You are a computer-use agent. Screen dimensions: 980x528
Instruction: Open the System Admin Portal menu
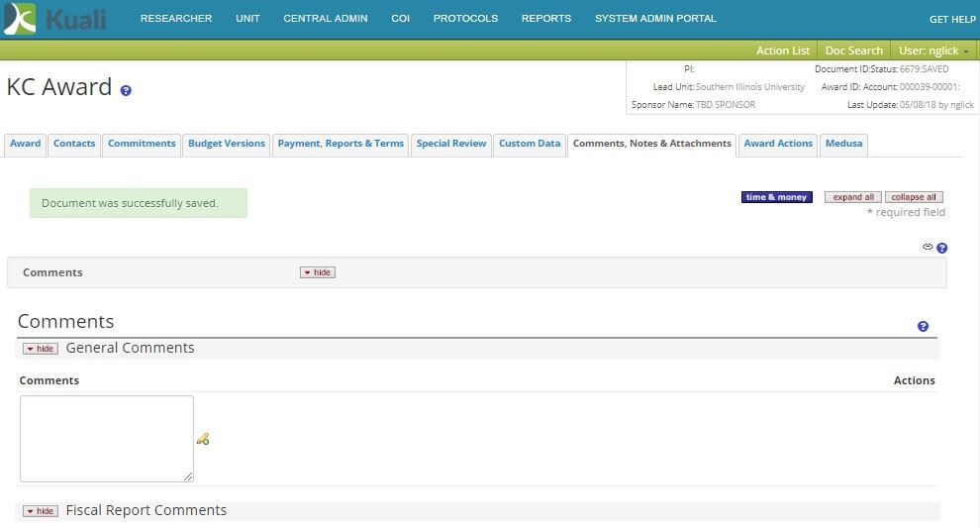(655, 19)
